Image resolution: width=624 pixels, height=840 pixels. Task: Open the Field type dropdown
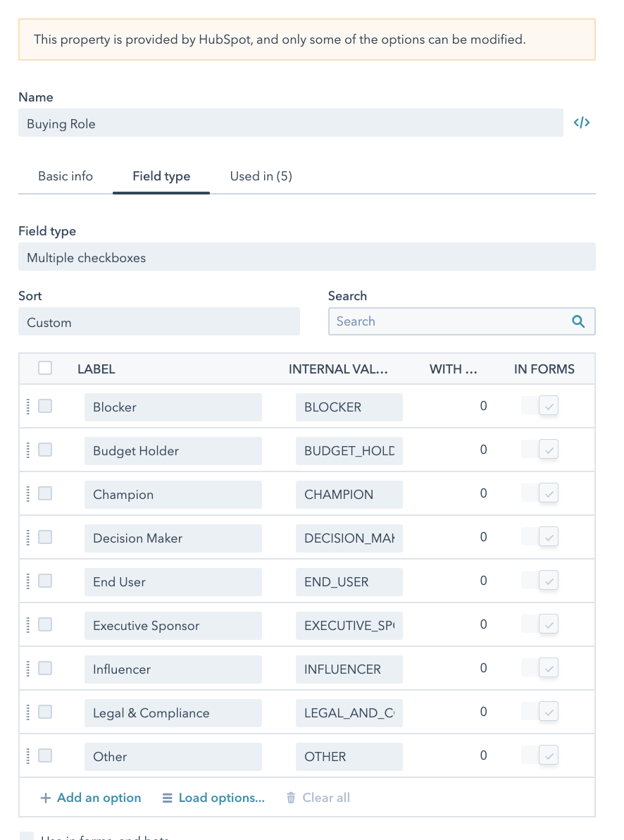pos(306,257)
